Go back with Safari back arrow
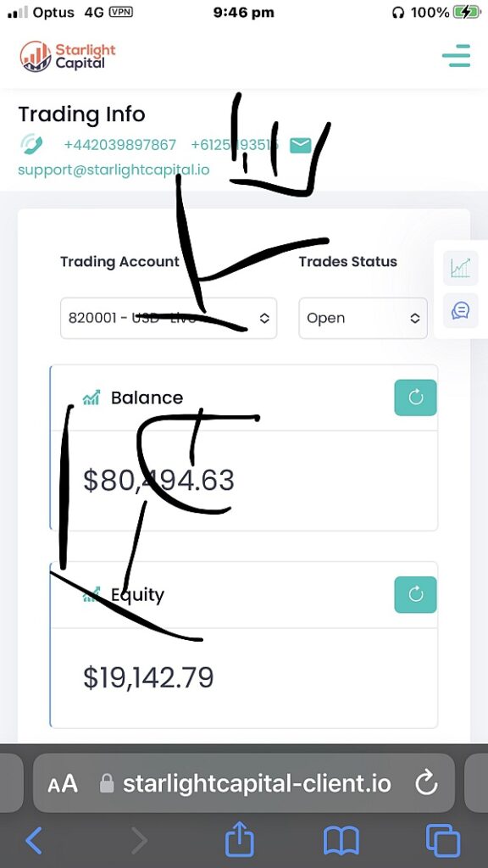This screenshot has width=488, height=868. pyautogui.click(x=34, y=841)
